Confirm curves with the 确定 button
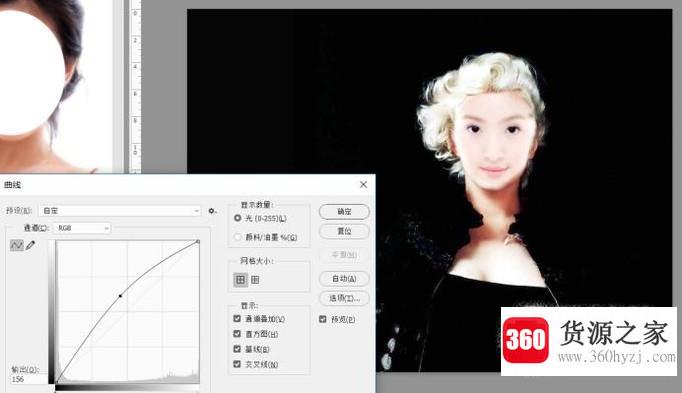The width and height of the screenshot is (682, 393). click(x=344, y=212)
